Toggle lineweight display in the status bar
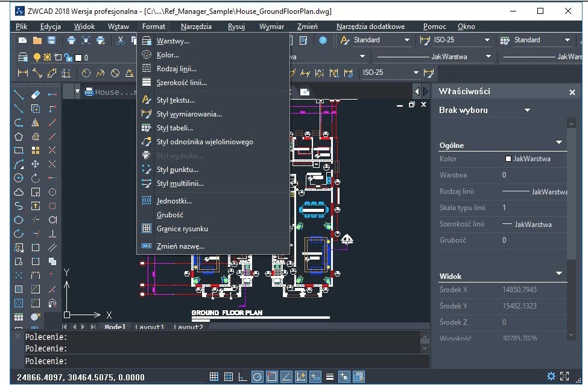Image resolution: width=588 pixels, height=390 pixels. (x=330, y=377)
